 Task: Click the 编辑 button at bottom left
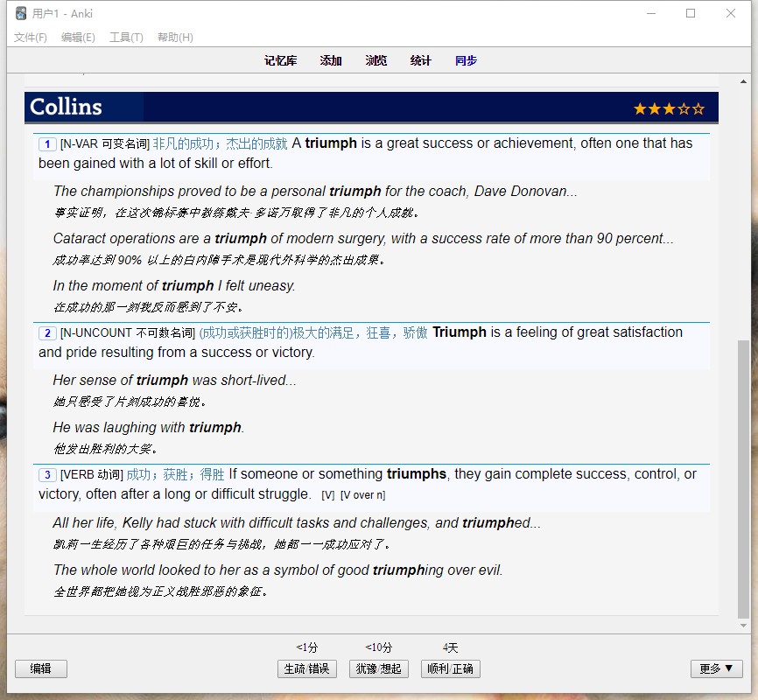point(41,668)
